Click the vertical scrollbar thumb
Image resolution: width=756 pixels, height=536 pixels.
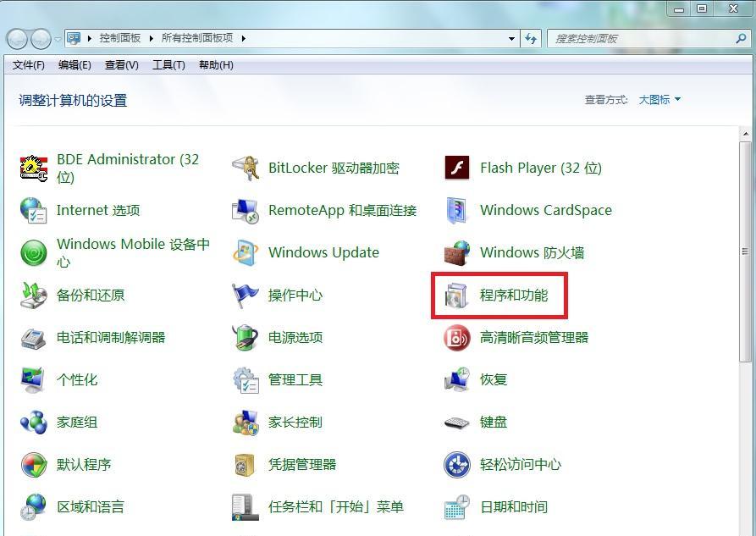pos(746,251)
